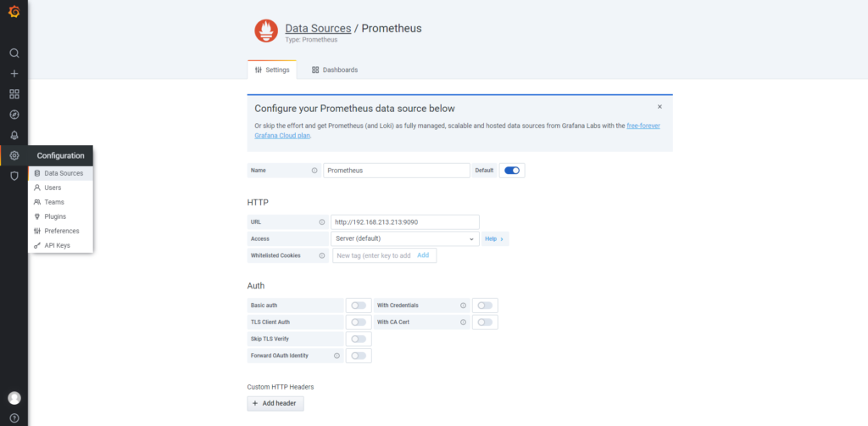Viewport: 868px width, 426px height.
Task: Open the search magnifier in sidebar
Action: coord(14,53)
